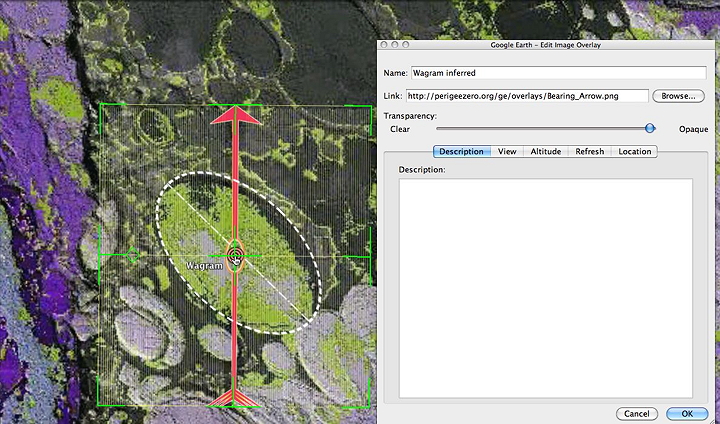720x424 pixels.
Task: Click the Transparency slider knob
Action: pos(650,128)
